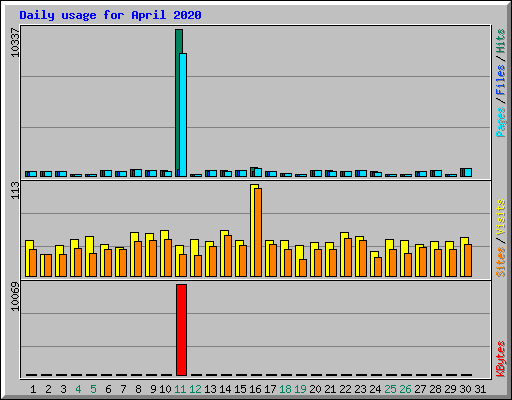Image resolution: width=512 pixels, height=400 pixels.
Task: Click the green "Hits" legend label
Action: pyautogui.click(x=501, y=41)
